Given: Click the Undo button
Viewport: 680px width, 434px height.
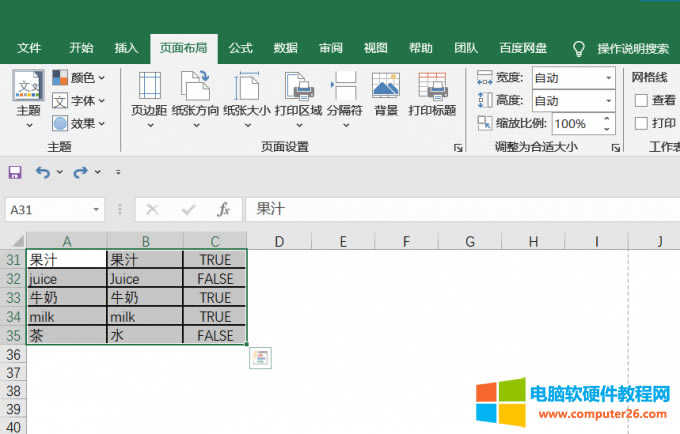Looking at the screenshot, I should [42, 172].
